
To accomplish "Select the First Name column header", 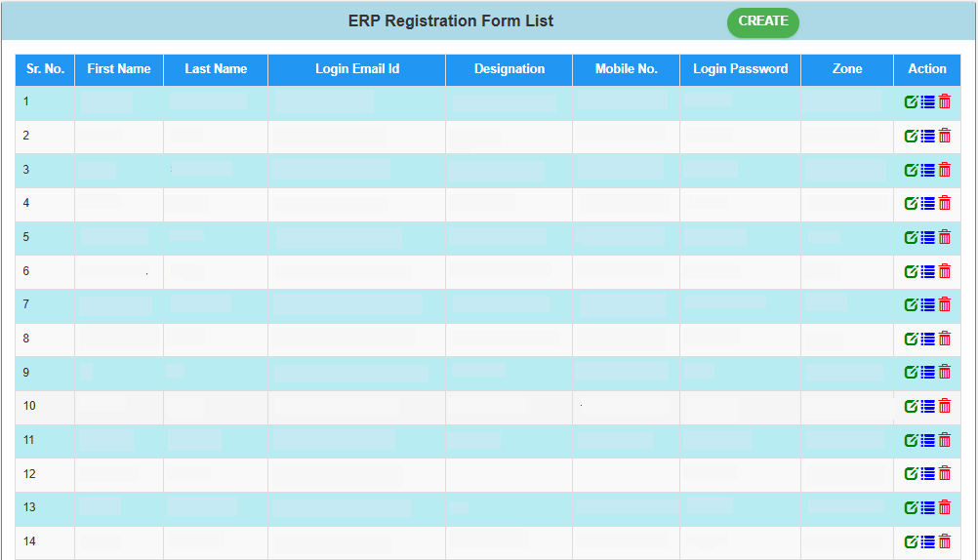I will coord(119,69).
